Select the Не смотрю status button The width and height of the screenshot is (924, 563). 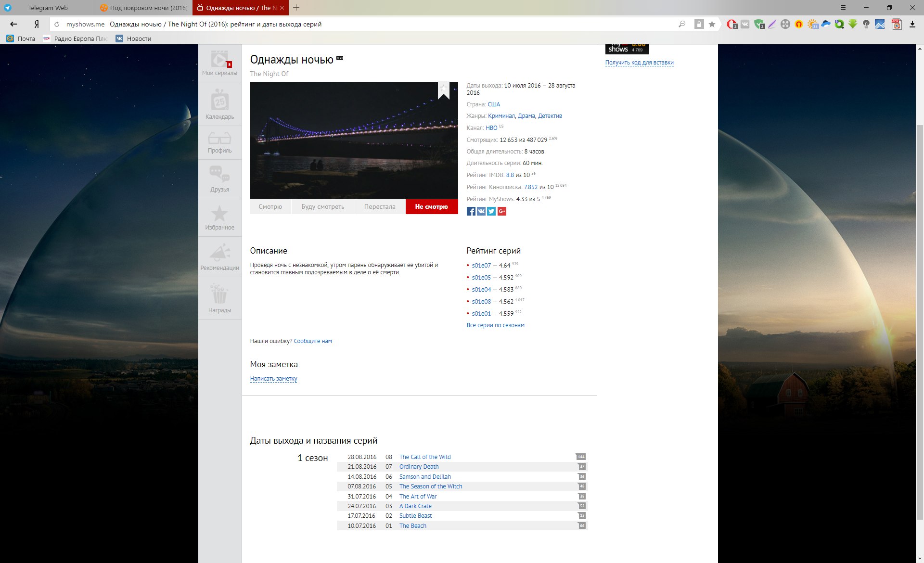tap(432, 206)
